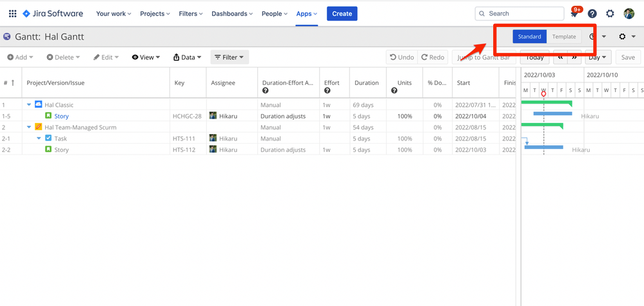The height and width of the screenshot is (306, 644).
Task: Switch to Standard mode
Action: point(529,37)
